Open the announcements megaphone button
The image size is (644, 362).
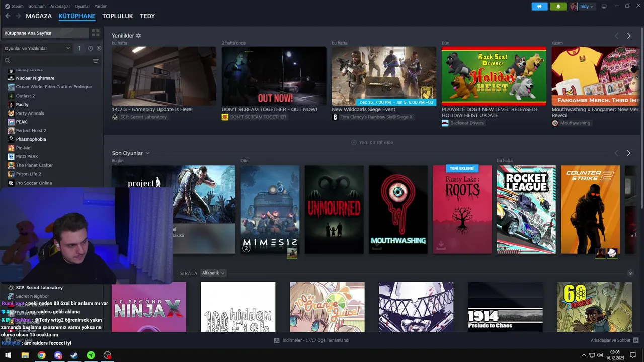click(x=539, y=6)
